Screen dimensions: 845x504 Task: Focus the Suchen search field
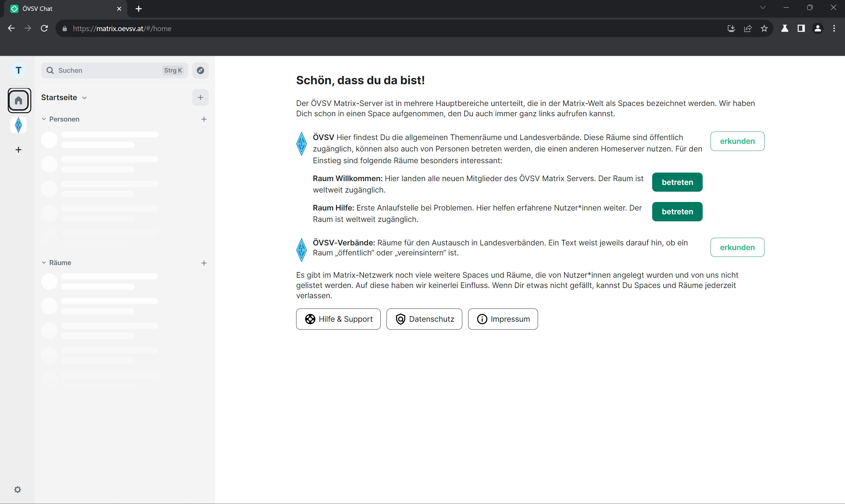[x=114, y=70]
